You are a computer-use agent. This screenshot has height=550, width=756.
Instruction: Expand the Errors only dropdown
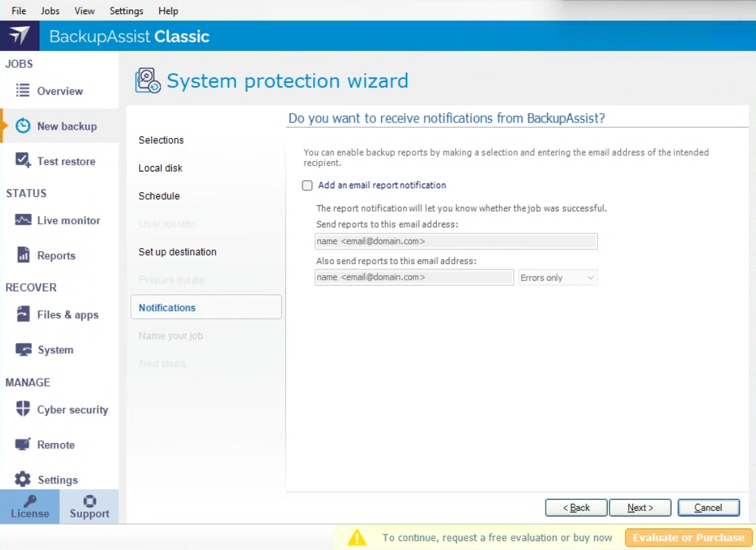coord(557,278)
